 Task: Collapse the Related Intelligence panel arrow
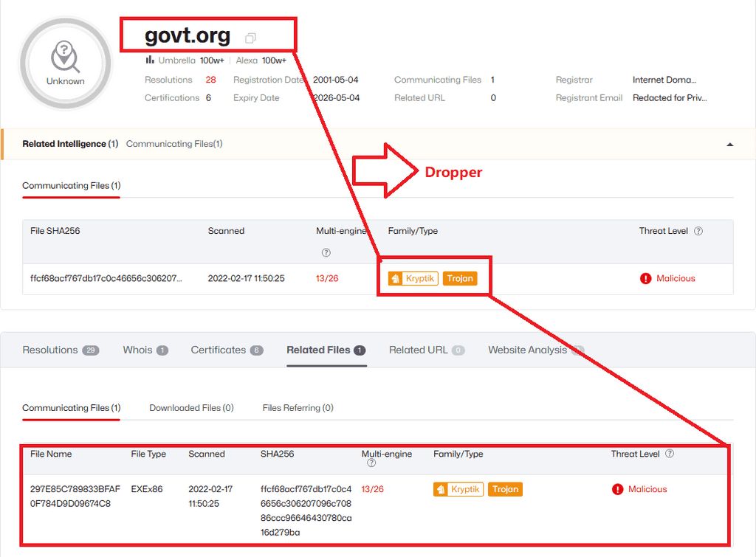pos(730,145)
